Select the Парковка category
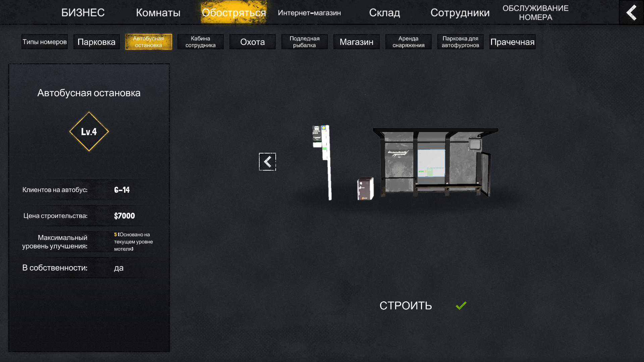The image size is (644, 362). coord(97,42)
